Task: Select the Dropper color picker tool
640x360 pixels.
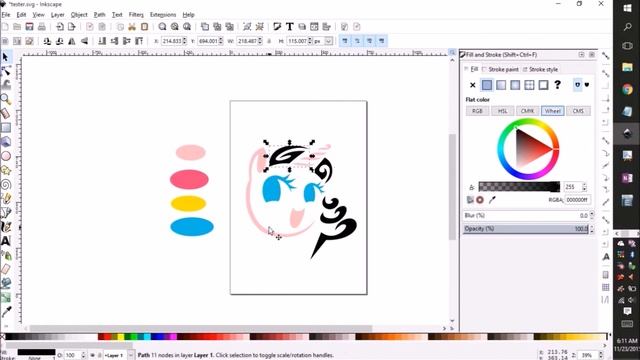Action: click(x=6, y=312)
